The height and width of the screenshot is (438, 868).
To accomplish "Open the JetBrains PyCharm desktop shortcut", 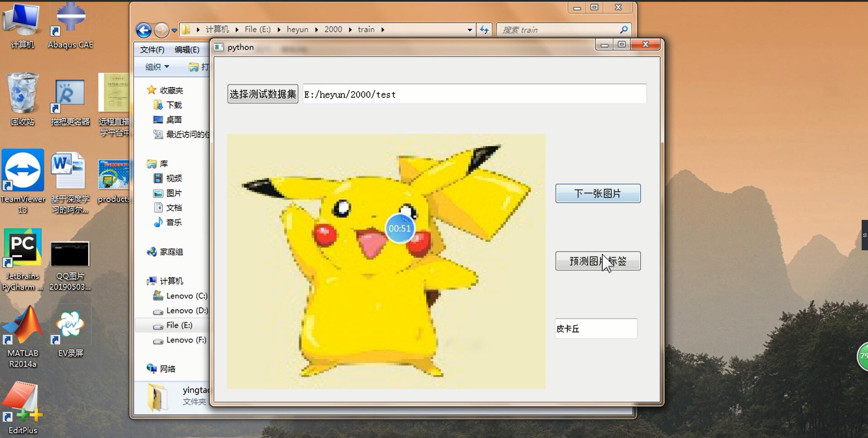I will [23, 259].
